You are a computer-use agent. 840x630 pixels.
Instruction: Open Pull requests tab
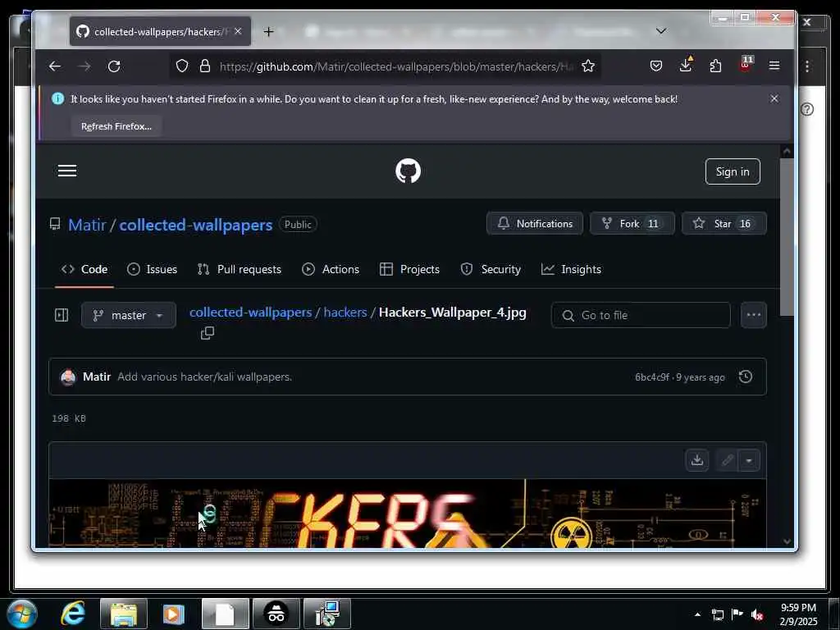click(239, 269)
